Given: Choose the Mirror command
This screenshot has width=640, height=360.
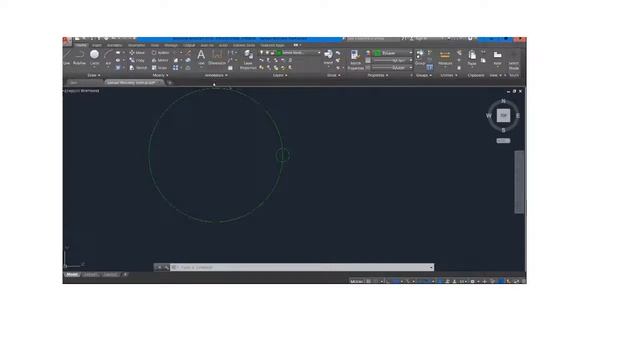Looking at the screenshot, I should [x=160, y=60].
